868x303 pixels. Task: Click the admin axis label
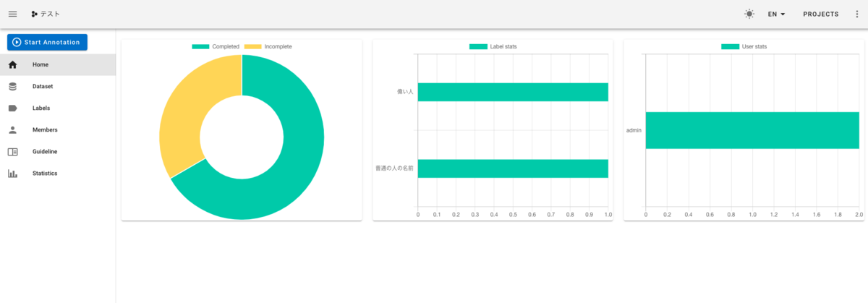click(x=634, y=131)
